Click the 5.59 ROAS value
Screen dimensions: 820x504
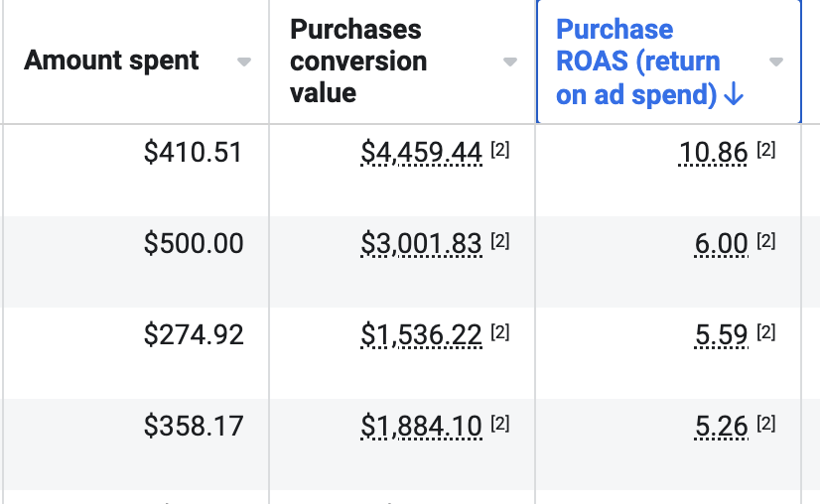[x=721, y=334]
